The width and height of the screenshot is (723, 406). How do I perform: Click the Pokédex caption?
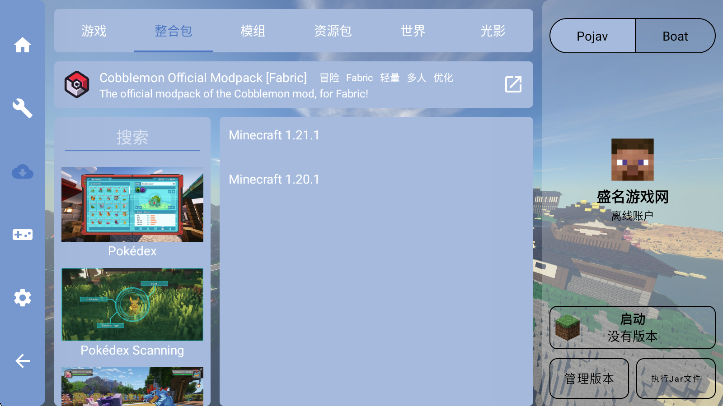coord(132,251)
